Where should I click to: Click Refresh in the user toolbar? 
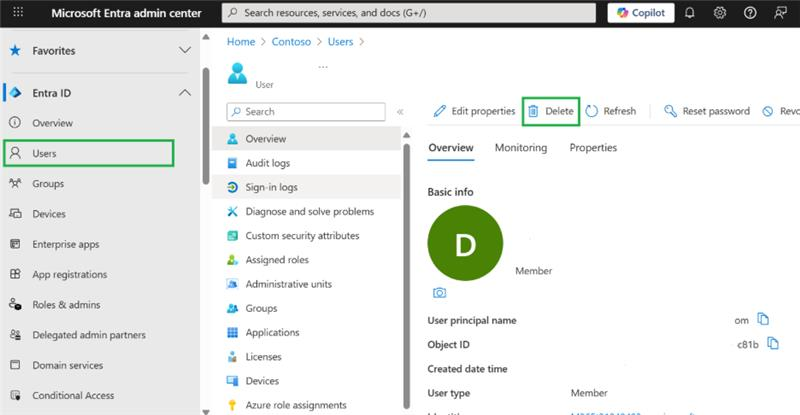pyautogui.click(x=611, y=111)
